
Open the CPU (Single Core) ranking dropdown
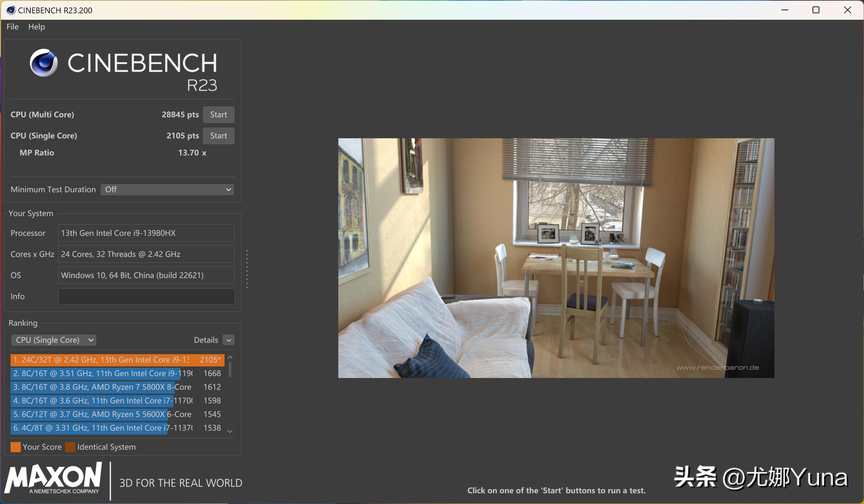click(x=54, y=340)
